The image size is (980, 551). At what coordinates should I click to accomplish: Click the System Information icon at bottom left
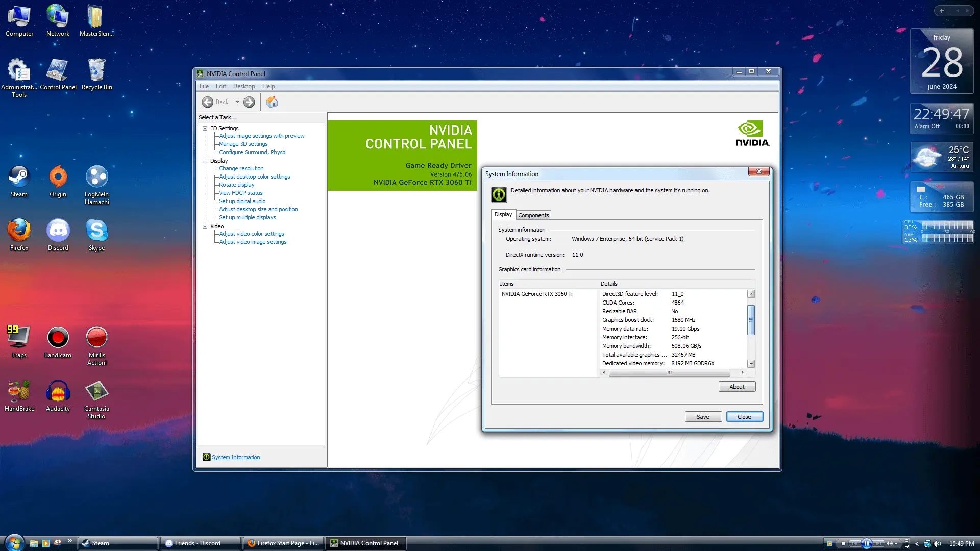coord(206,457)
